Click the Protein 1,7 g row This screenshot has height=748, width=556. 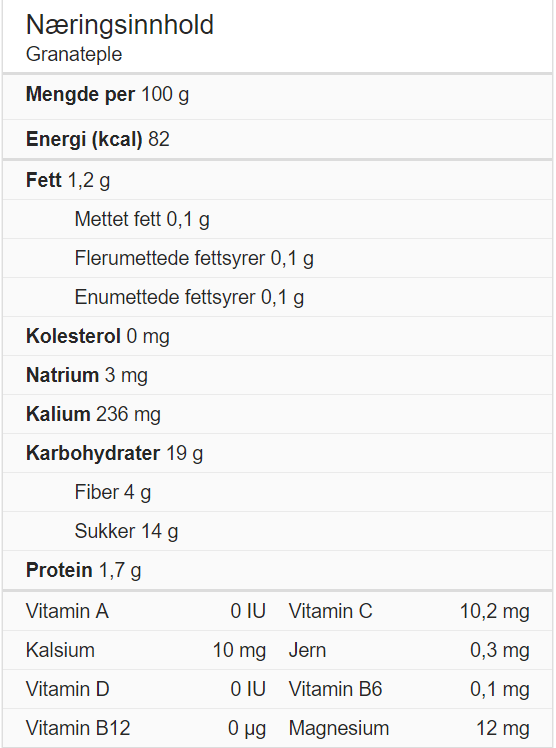click(278, 571)
